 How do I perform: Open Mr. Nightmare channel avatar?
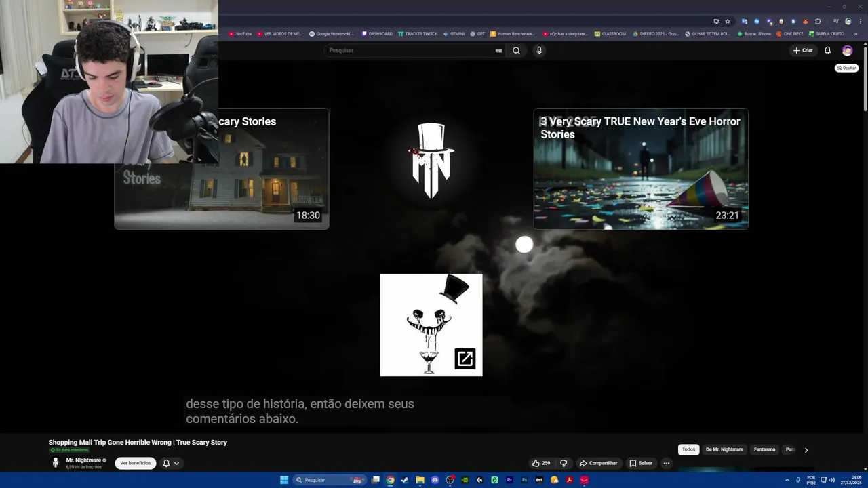(x=56, y=463)
